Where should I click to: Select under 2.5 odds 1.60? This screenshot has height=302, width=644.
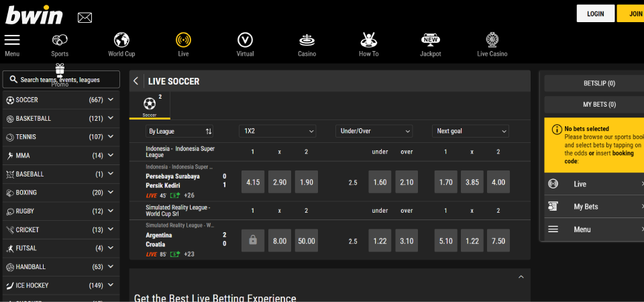tap(380, 182)
